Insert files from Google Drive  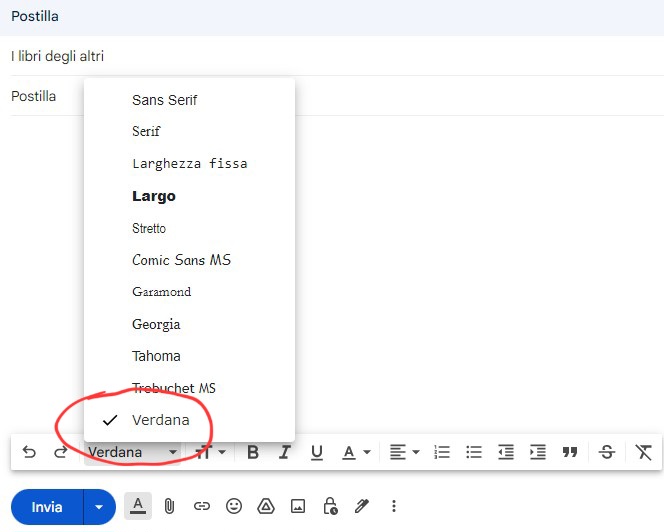point(266,506)
